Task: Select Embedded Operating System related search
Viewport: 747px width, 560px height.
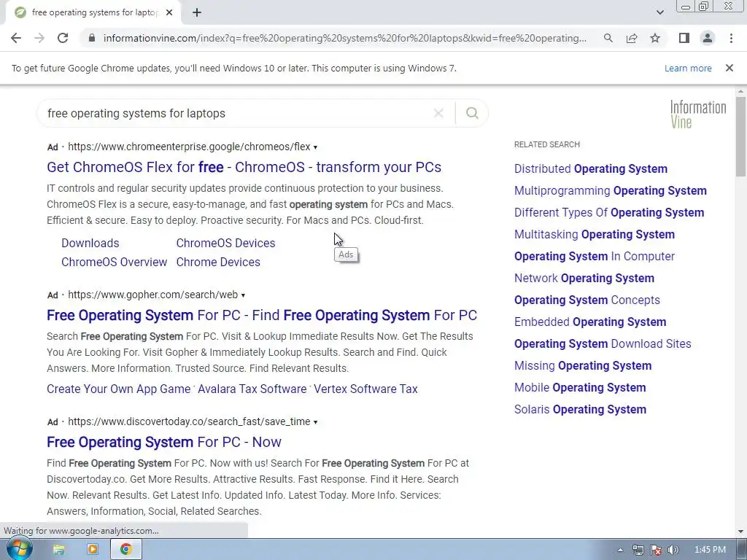Action: (x=590, y=322)
